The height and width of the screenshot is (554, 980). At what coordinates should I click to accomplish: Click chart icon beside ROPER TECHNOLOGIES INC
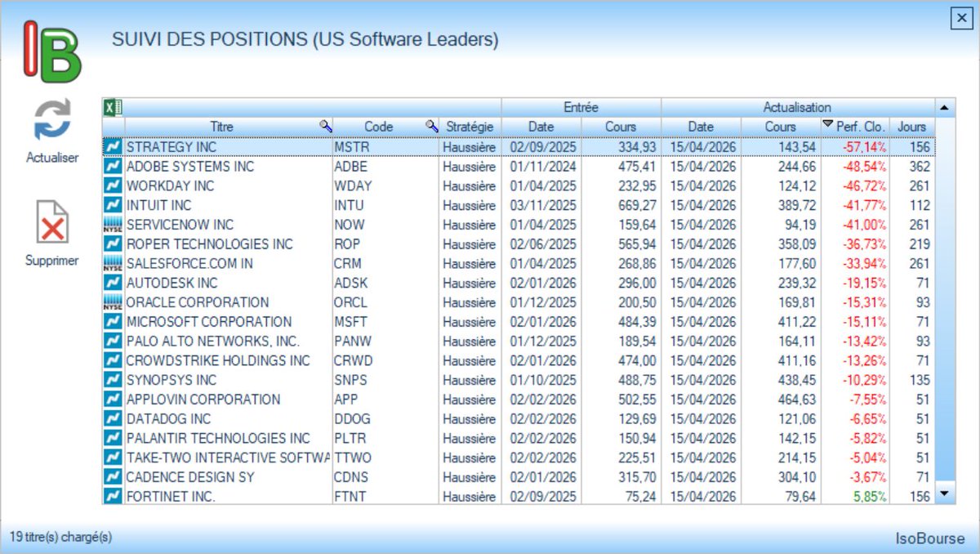113,243
